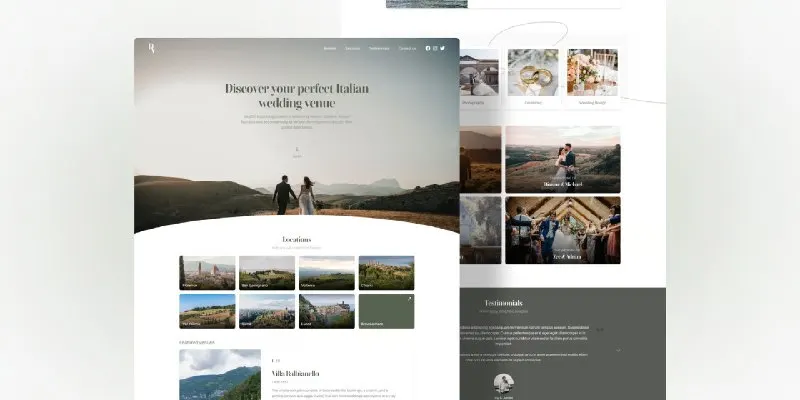Image resolution: width=800 pixels, height=400 pixels.
Task: Click the hero headline 'Discover your perfect Italian wedding venue'
Action: (x=297, y=95)
